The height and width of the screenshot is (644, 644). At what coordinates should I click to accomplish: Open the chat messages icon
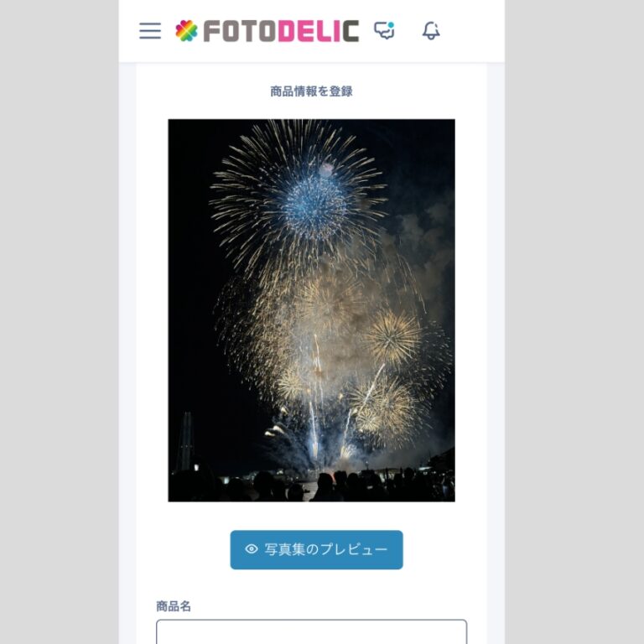click(384, 31)
